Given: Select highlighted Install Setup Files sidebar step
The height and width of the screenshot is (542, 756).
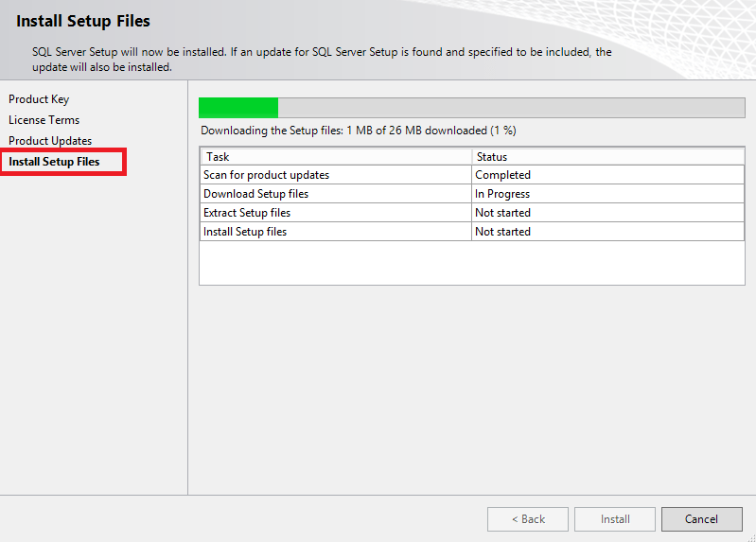Looking at the screenshot, I should tap(54, 162).
